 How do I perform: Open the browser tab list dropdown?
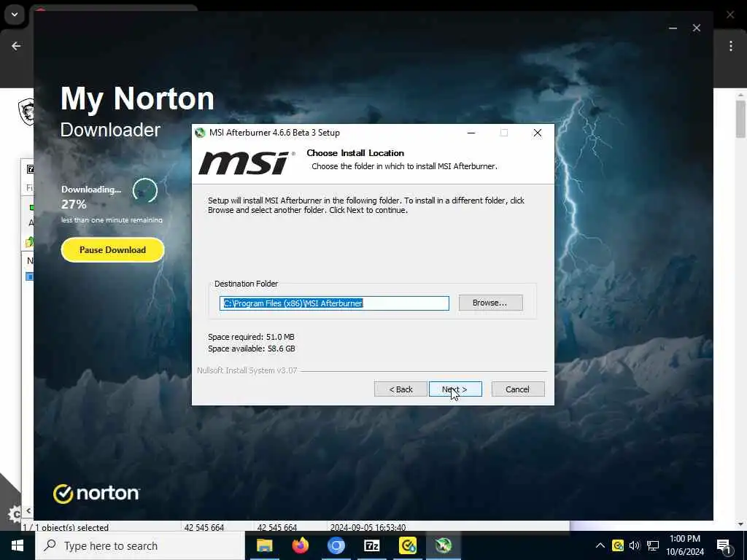(x=15, y=15)
